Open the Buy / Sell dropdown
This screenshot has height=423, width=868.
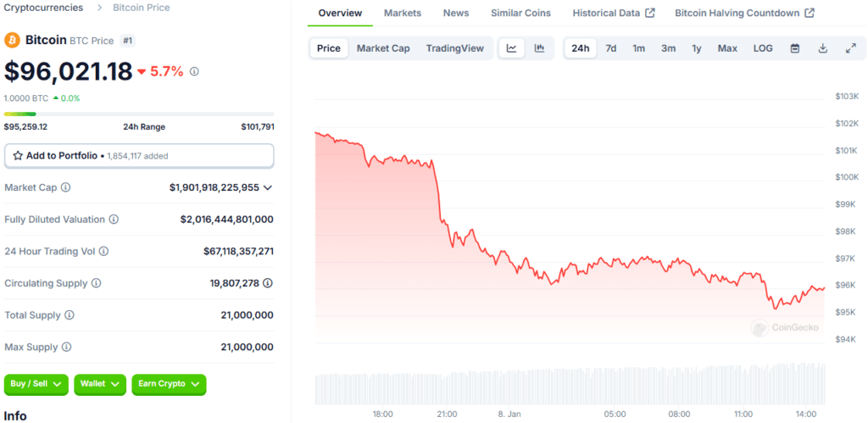(x=36, y=384)
